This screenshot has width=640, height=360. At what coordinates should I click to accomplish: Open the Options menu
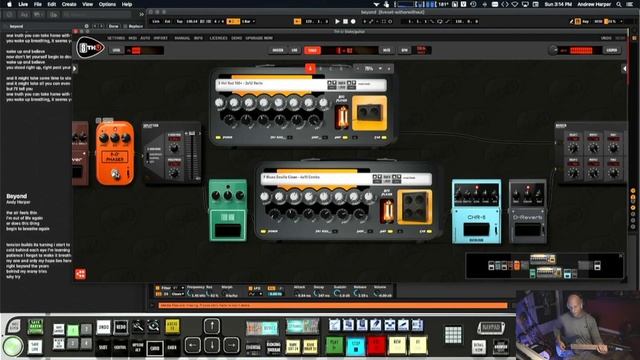pos(107,4)
